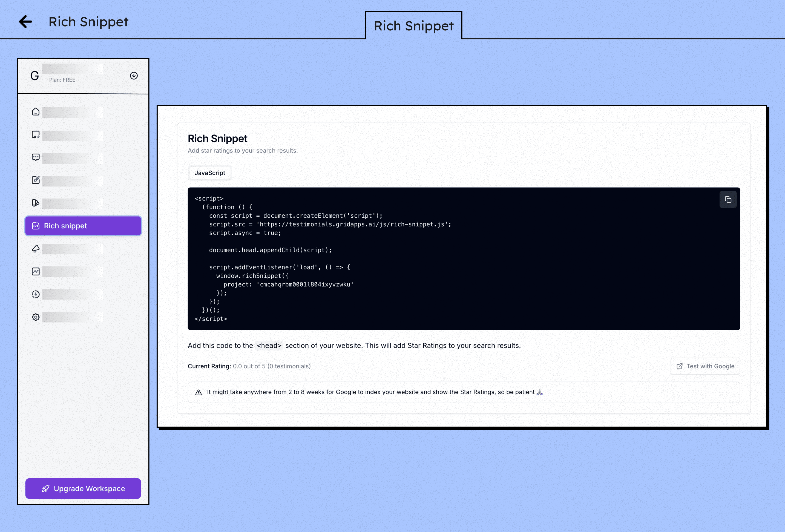Go back using the left arrow
This screenshot has height=532, width=785.
tap(25, 22)
